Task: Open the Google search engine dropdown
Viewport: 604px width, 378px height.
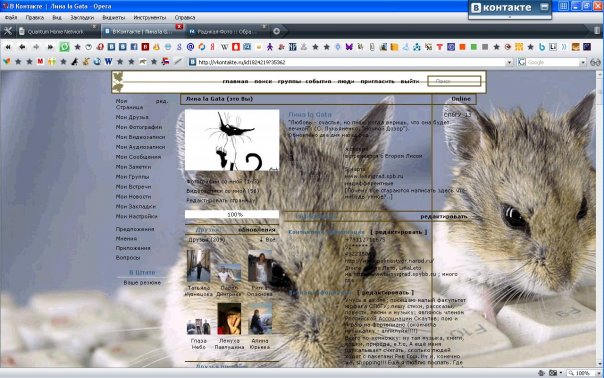Action: pyautogui.click(x=583, y=62)
